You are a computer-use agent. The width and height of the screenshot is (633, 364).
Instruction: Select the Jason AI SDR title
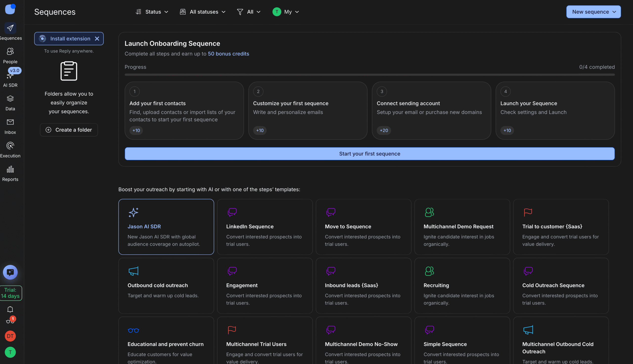[x=144, y=226]
